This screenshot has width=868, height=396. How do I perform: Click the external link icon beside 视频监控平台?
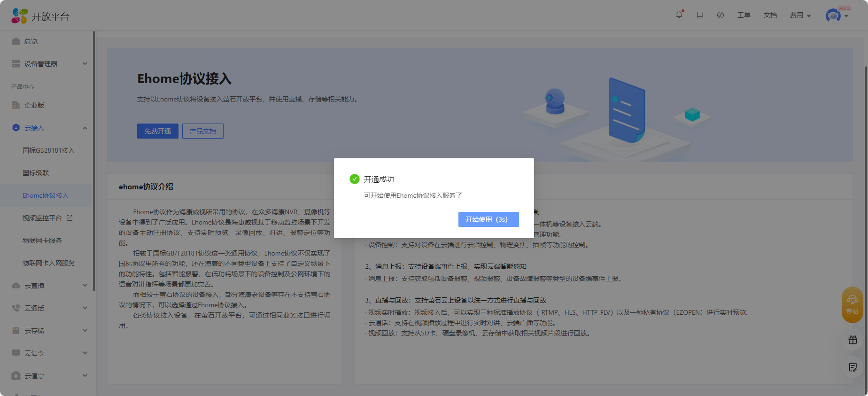[x=70, y=218]
